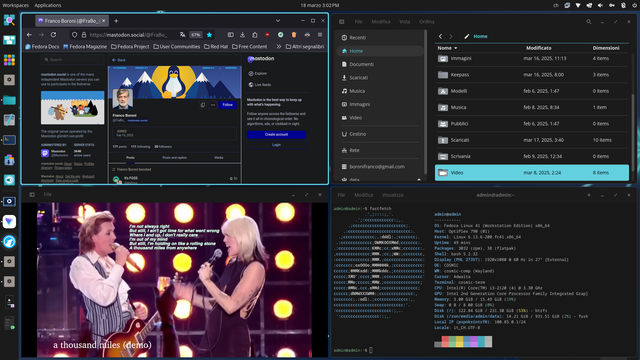Open Cestino in file manager sidebar
The height and width of the screenshot is (360, 640).
coord(380,134)
